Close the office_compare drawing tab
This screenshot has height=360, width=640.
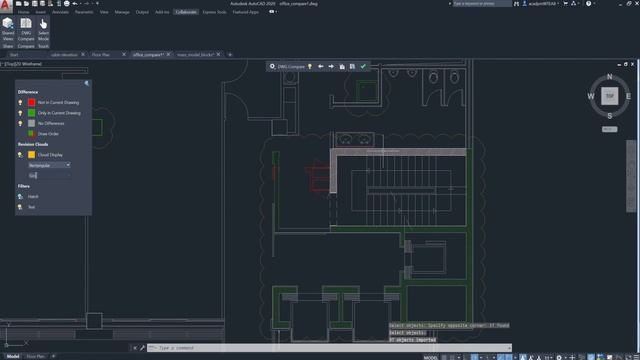click(x=168, y=54)
